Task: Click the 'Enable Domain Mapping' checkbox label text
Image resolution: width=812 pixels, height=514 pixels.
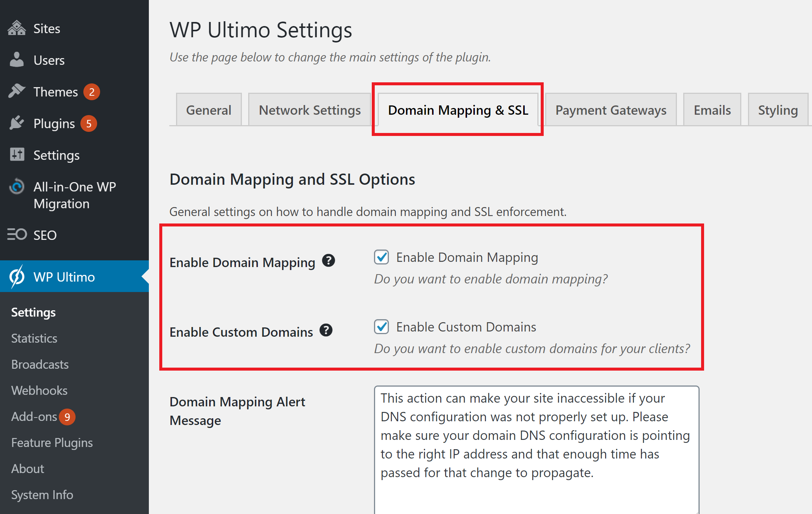Action: [467, 257]
